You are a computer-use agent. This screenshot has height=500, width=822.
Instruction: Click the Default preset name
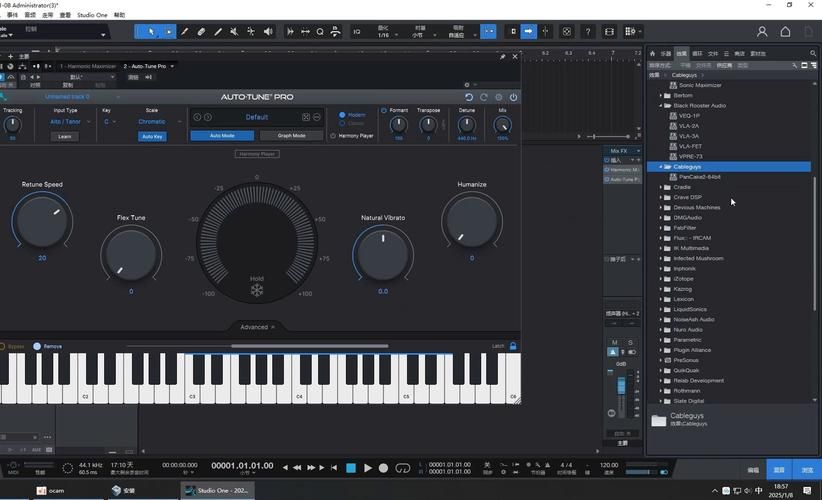pos(257,117)
